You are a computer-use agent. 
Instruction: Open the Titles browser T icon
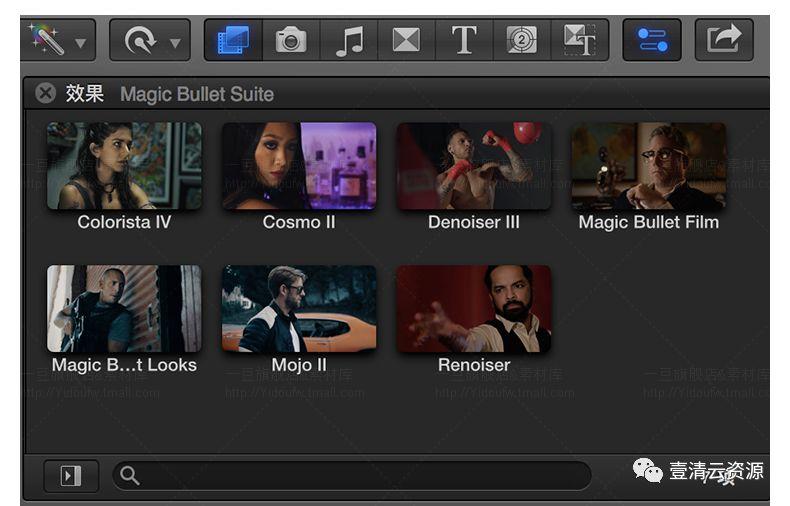point(464,40)
